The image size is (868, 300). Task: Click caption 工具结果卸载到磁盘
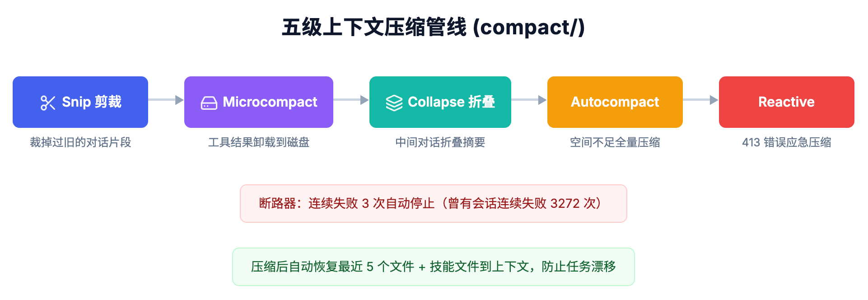pyautogui.click(x=259, y=142)
